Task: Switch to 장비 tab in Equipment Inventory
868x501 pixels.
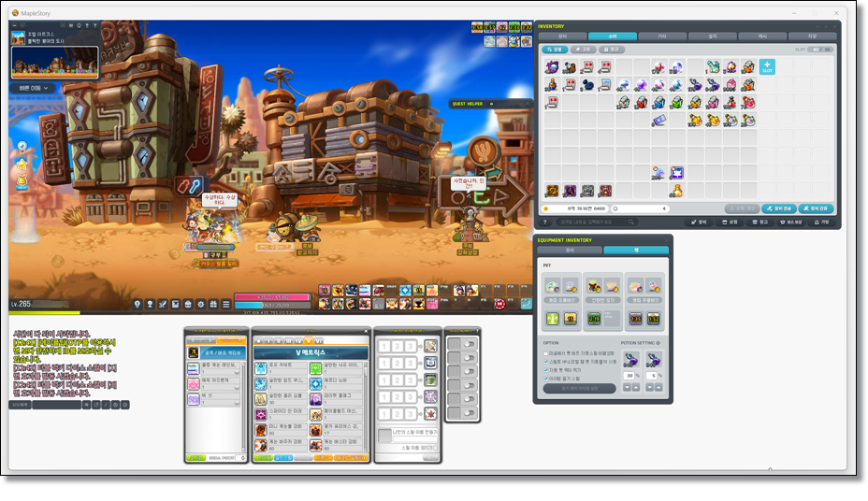Action: coord(570,250)
